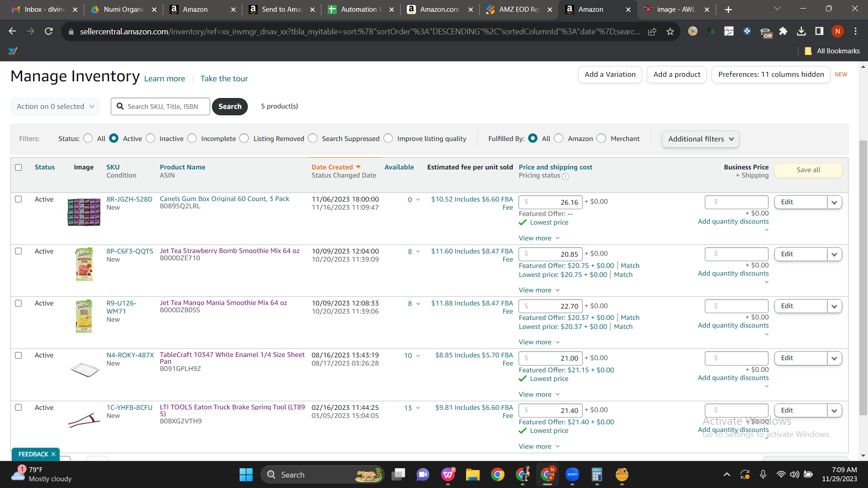Viewport: 868px width, 488px height.
Task: Click the microphone tray icon
Action: click(763, 474)
